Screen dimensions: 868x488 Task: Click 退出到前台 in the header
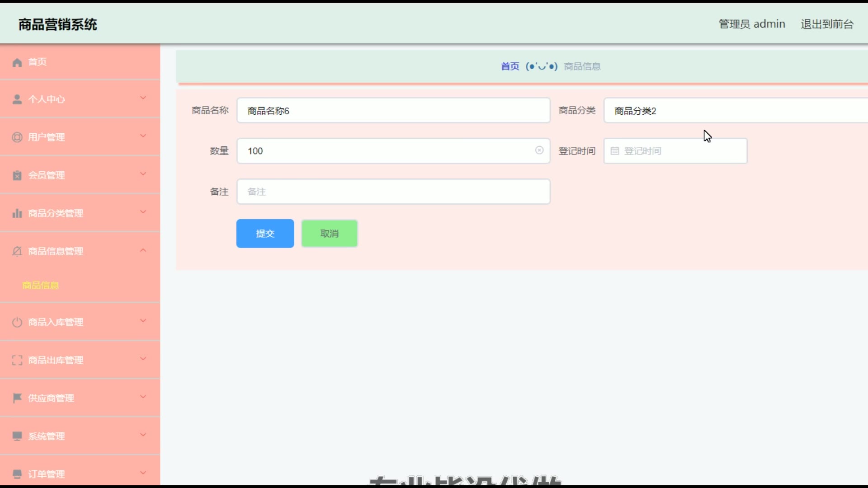827,24
